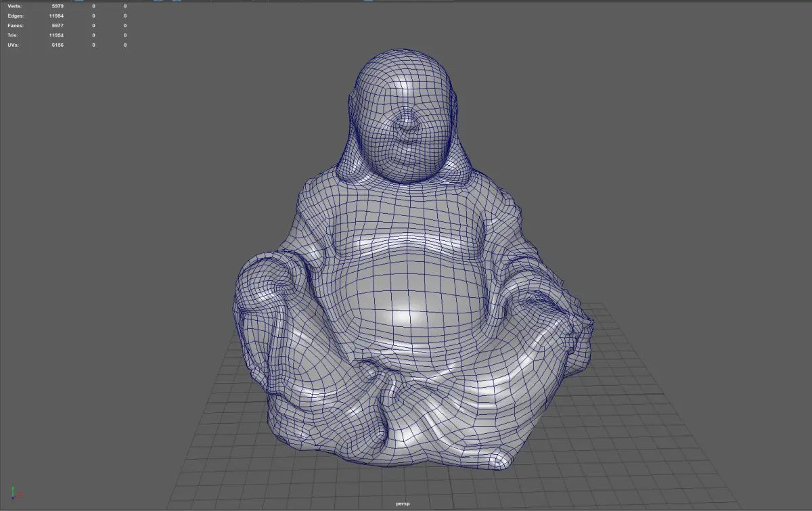
Task: Click the 'UVs:' label in the poly count display
Action: (14, 45)
